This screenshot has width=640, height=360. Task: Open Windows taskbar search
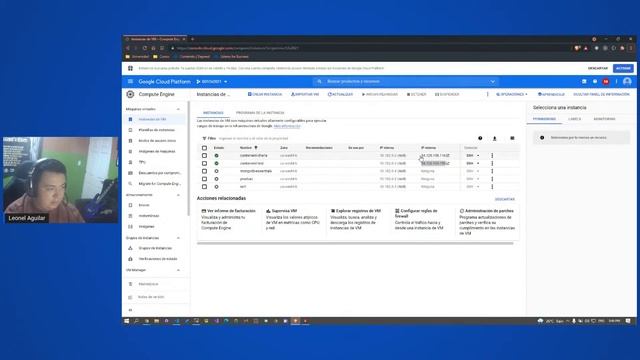coord(136,321)
